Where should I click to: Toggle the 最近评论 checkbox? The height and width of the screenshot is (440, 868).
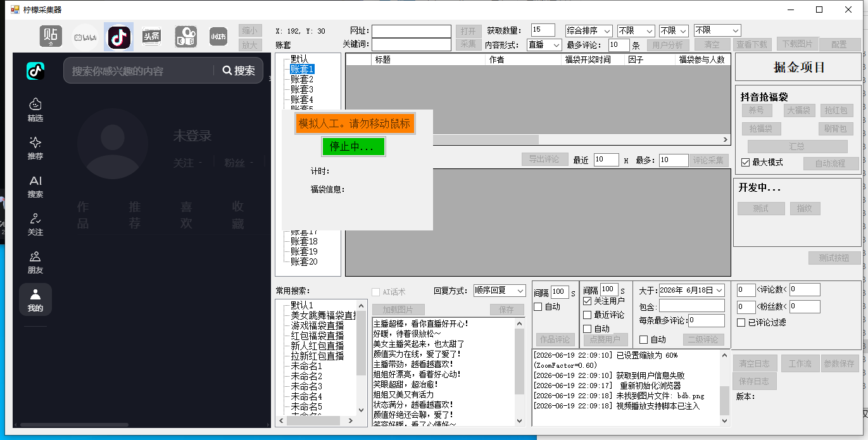(x=588, y=315)
